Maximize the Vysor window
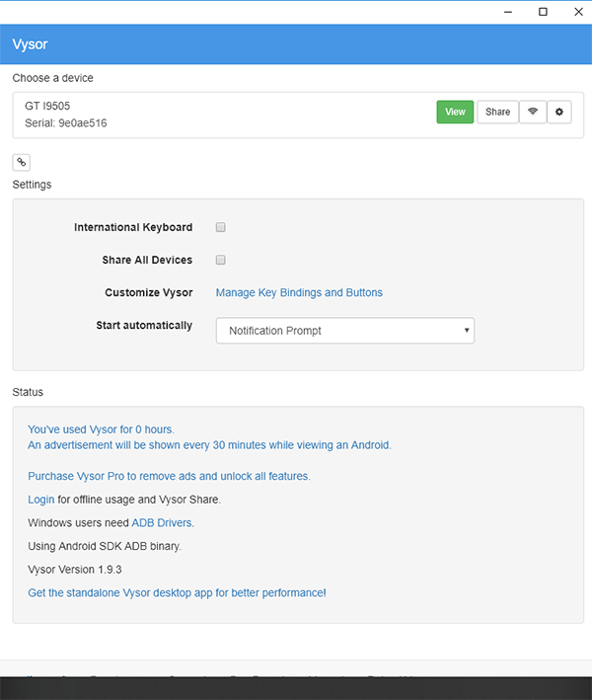 (x=543, y=12)
